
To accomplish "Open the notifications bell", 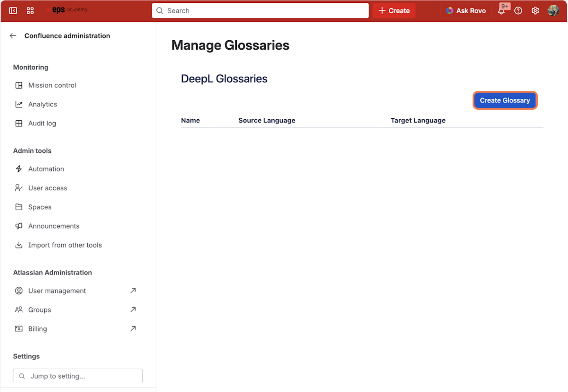I will click(x=501, y=11).
